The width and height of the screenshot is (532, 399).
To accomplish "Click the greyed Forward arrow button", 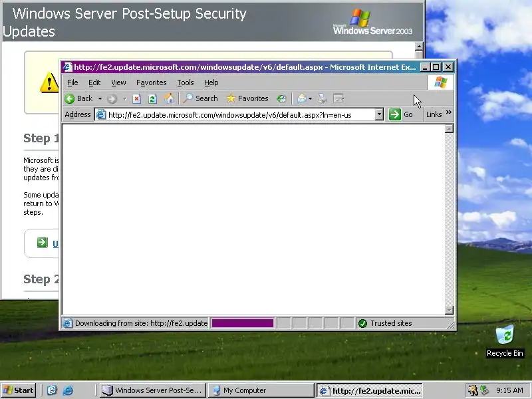I will tap(112, 98).
